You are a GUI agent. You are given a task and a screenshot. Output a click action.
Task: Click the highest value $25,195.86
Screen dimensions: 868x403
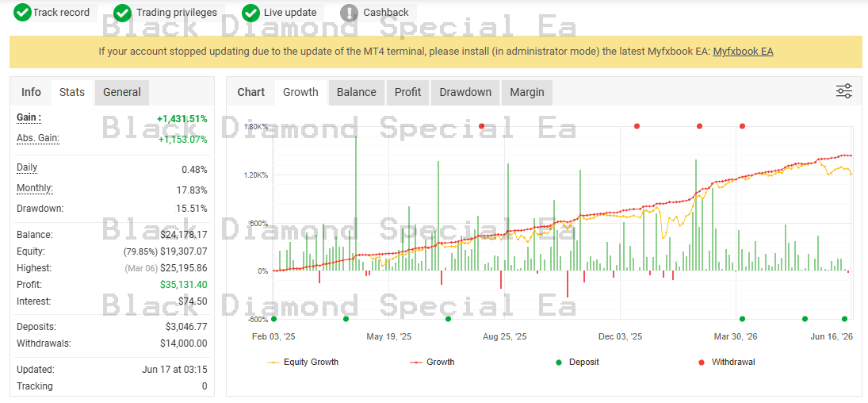(x=184, y=268)
